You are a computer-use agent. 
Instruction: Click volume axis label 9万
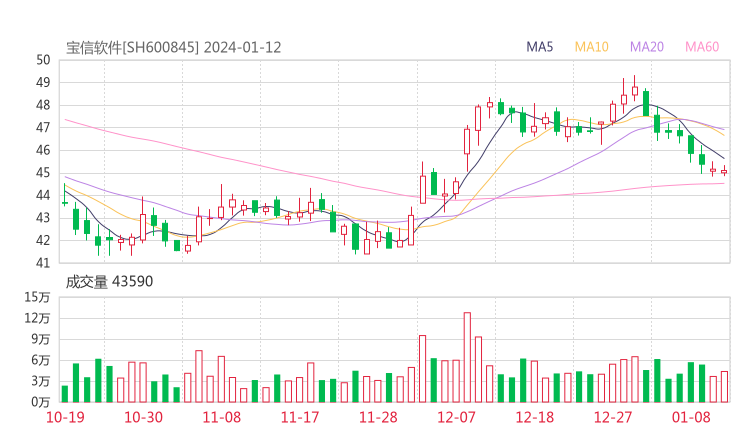41,339
